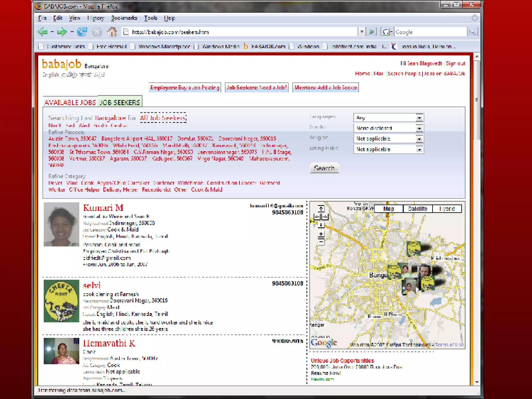The width and height of the screenshot is (532, 399).
Task: Open the Bookmarks menu
Action: tap(124, 18)
